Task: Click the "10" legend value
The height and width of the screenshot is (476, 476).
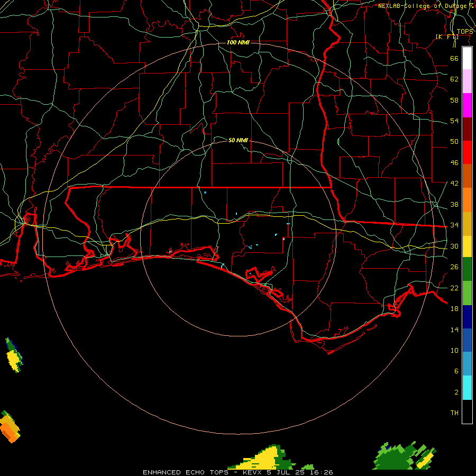Action: click(454, 350)
